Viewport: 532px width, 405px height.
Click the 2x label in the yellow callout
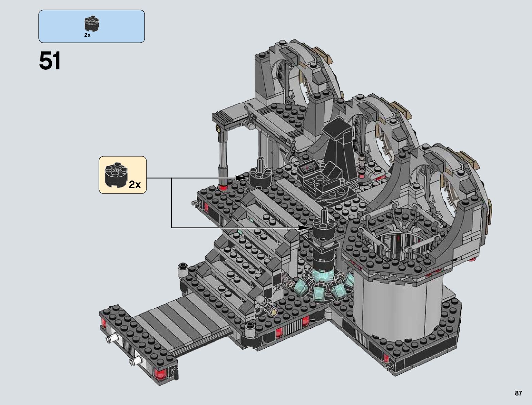coord(135,185)
